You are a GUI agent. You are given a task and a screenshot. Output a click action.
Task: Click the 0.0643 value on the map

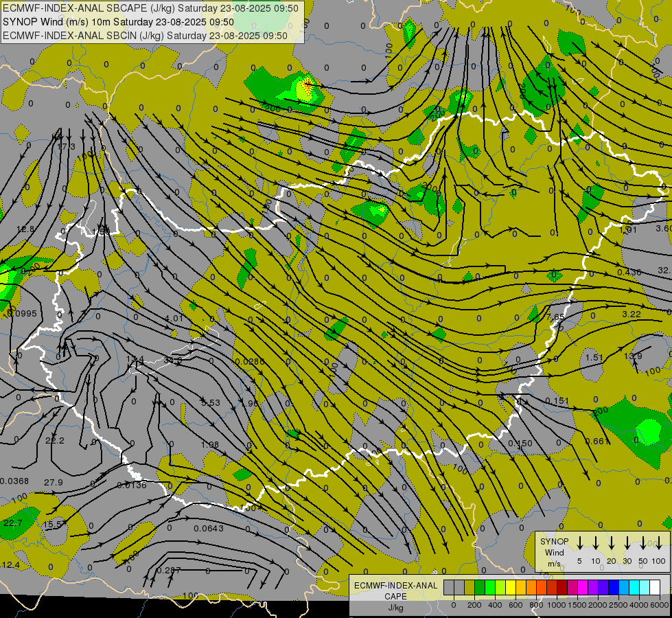(209, 528)
